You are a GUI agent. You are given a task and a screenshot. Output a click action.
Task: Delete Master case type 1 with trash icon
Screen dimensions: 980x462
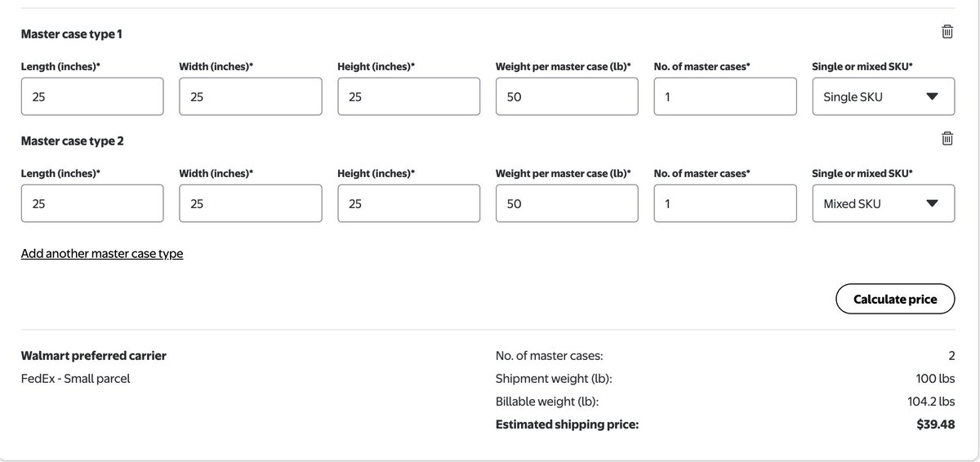point(947,32)
